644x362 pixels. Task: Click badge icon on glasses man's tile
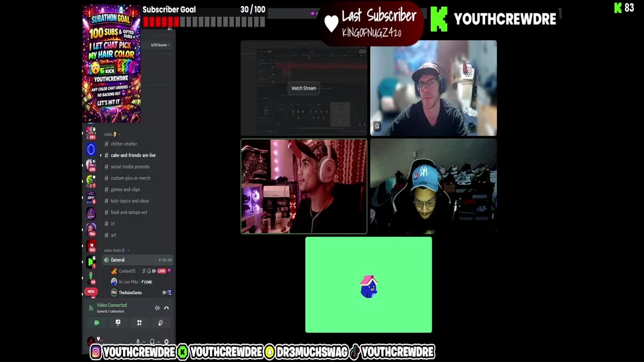[377, 127]
